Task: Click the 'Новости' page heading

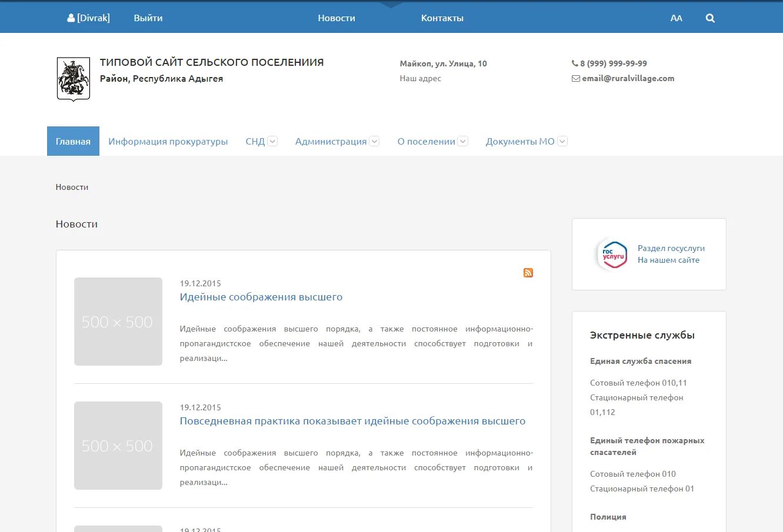Action: point(77,224)
